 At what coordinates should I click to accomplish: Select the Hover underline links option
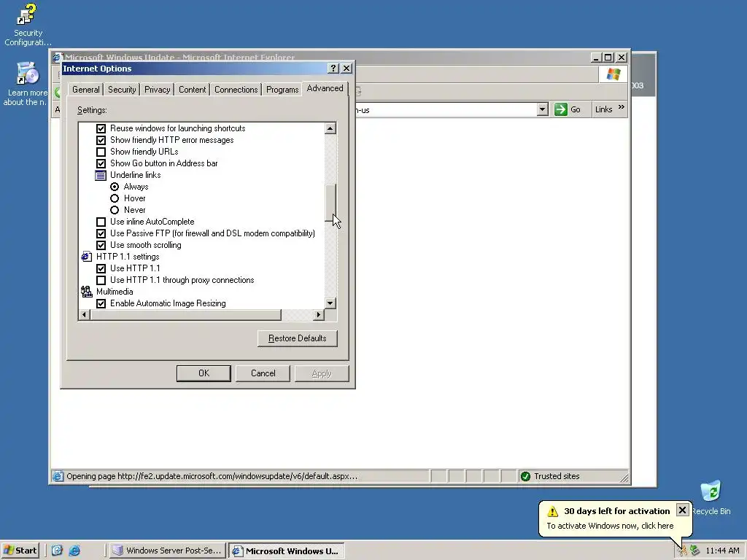coord(115,198)
